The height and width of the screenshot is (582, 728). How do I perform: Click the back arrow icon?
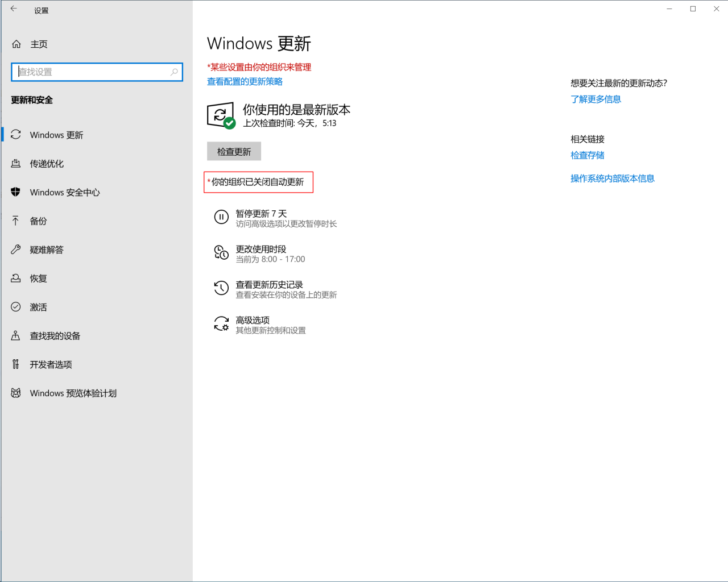[x=14, y=9]
